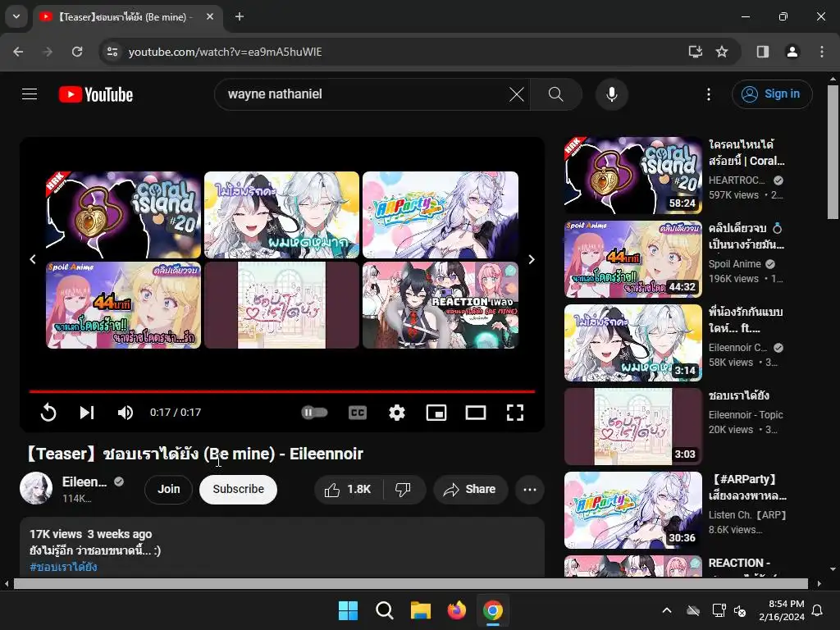Like the video
Image resolution: width=840 pixels, height=630 pixels.
tap(348, 489)
